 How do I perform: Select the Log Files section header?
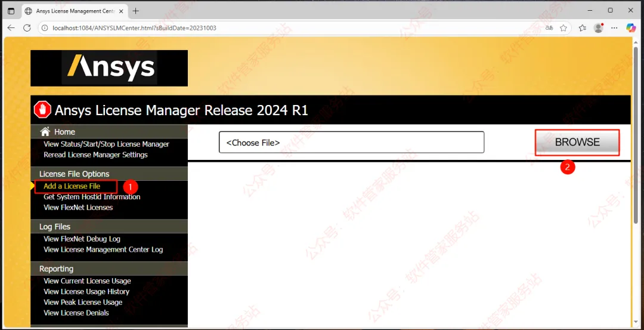55,226
